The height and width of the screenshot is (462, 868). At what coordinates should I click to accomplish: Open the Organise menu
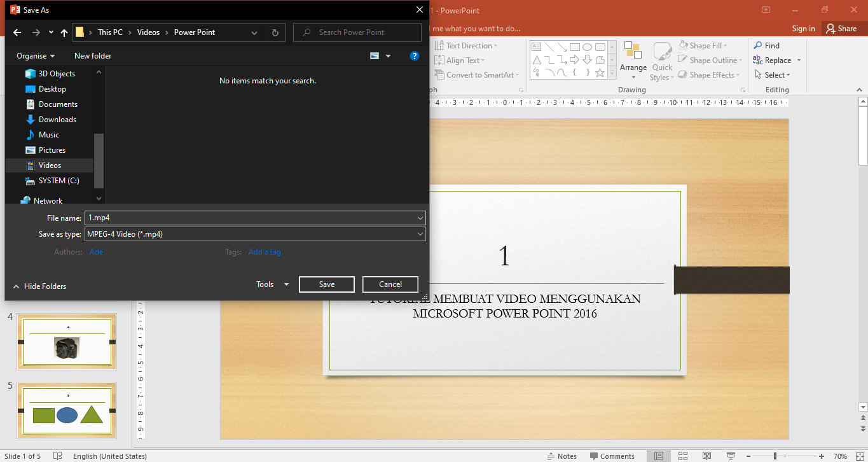coord(36,56)
